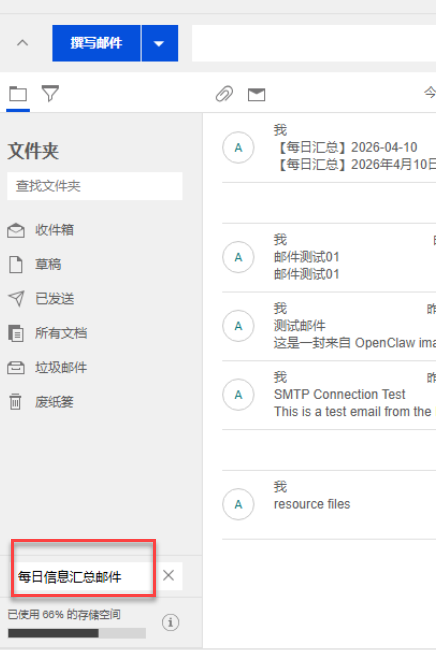The width and height of the screenshot is (436, 650).
Task: Click the 所有文档 documents icon
Action: coord(16,333)
